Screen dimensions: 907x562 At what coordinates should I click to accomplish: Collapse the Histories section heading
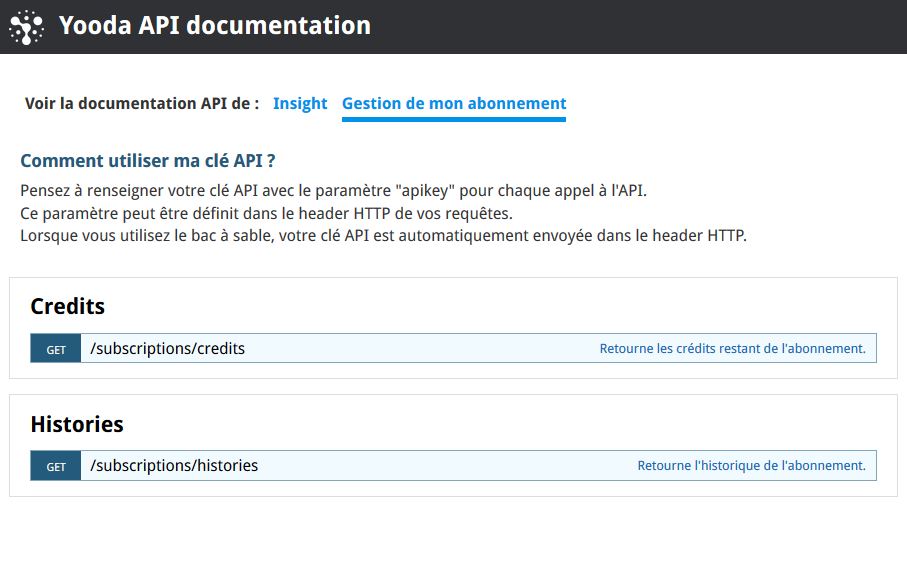click(77, 424)
